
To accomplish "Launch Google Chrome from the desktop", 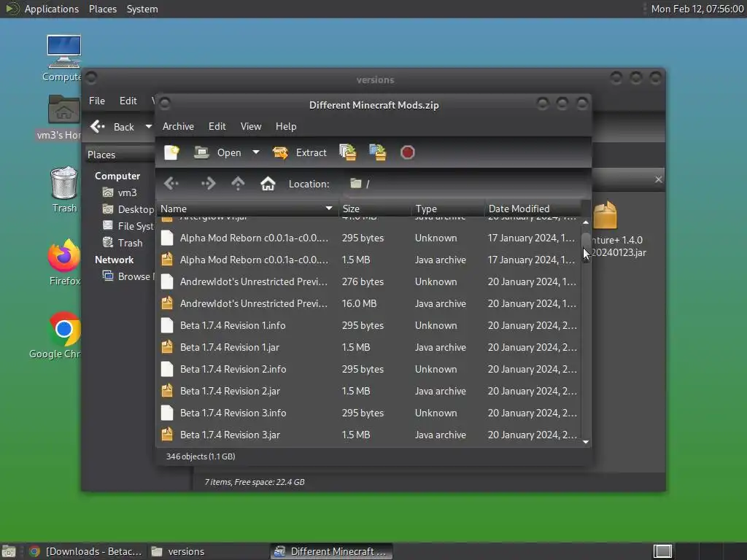I will click(x=64, y=329).
